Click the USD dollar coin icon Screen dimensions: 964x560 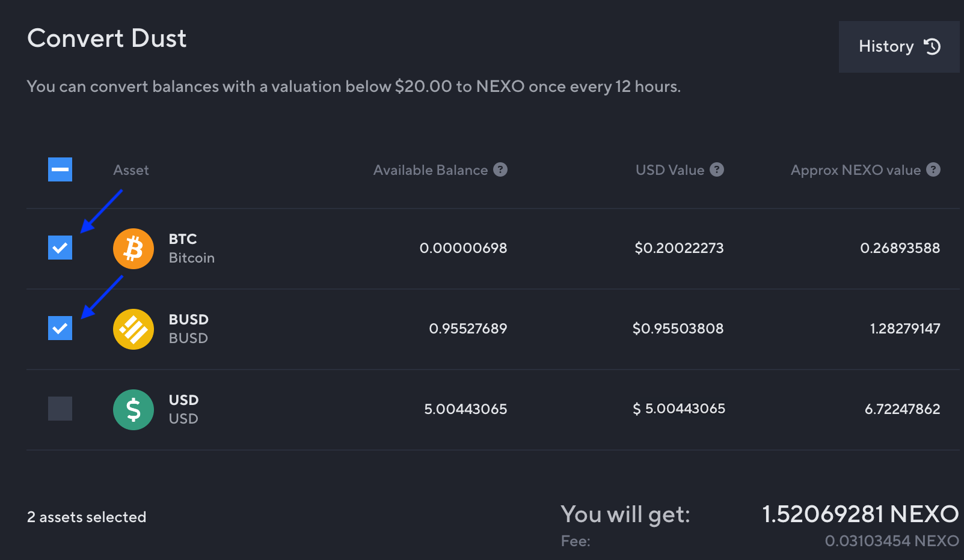133,409
